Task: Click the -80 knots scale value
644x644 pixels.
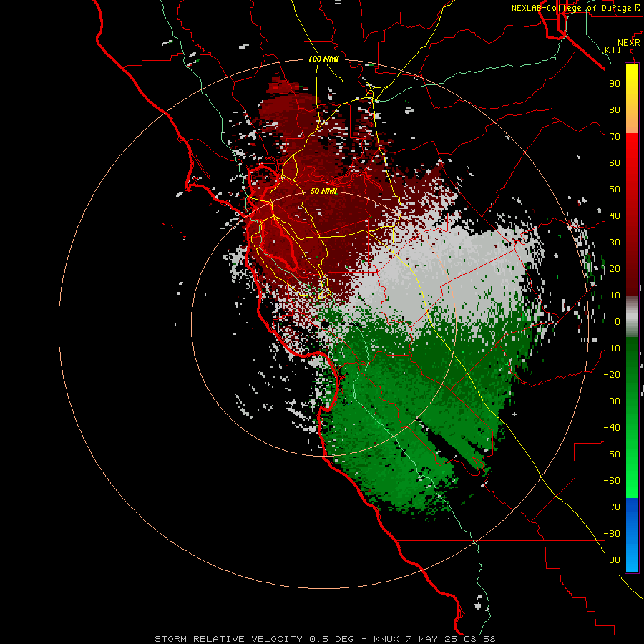Action: point(612,534)
